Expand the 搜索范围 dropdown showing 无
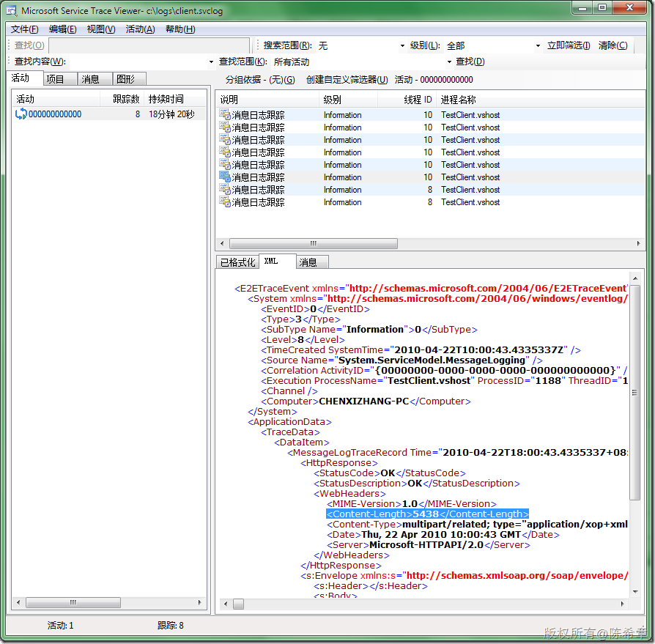This screenshot has width=655, height=644. (402, 45)
